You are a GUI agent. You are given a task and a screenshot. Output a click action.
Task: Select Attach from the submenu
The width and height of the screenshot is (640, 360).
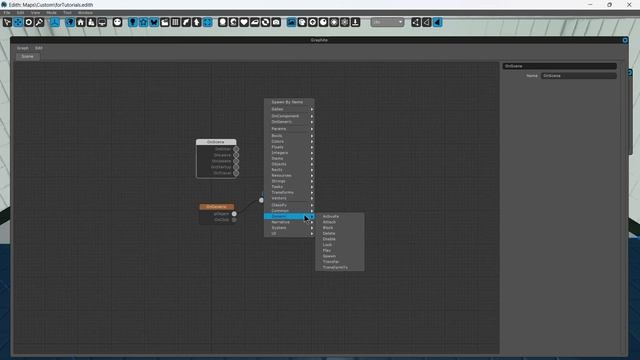coord(340,222)
